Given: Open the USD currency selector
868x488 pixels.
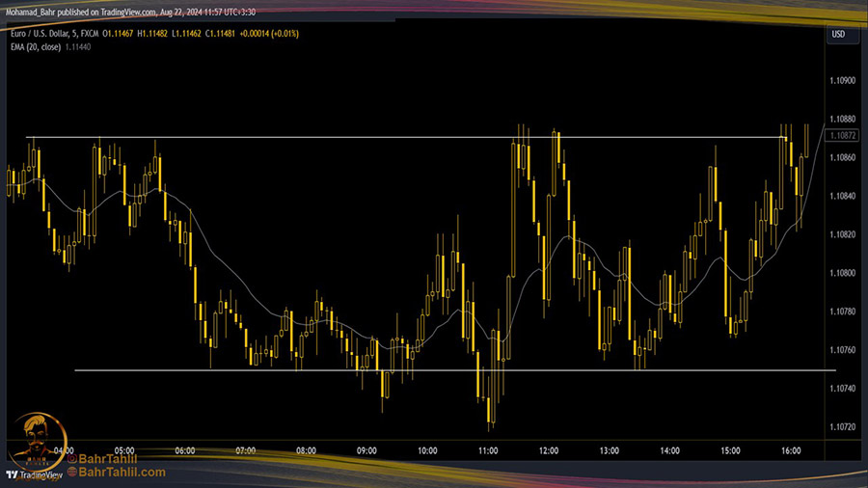Looking at the screenshot, I should (838, 34).
